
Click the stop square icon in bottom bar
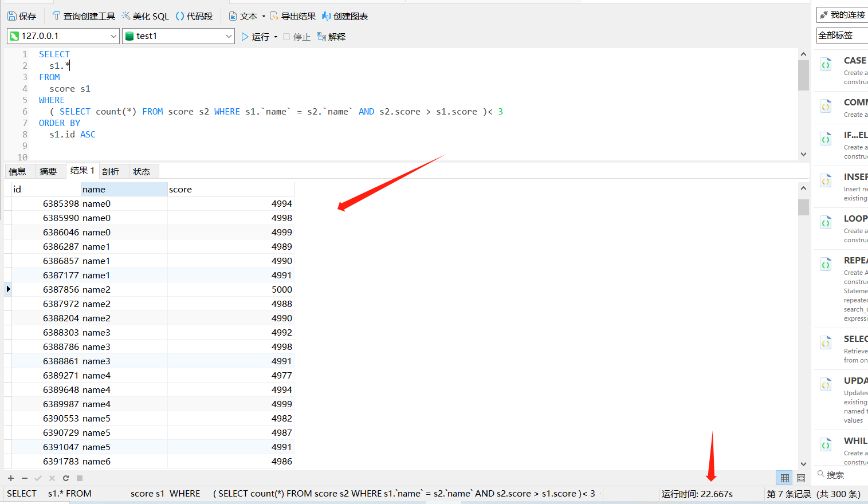tap(80, 478)
